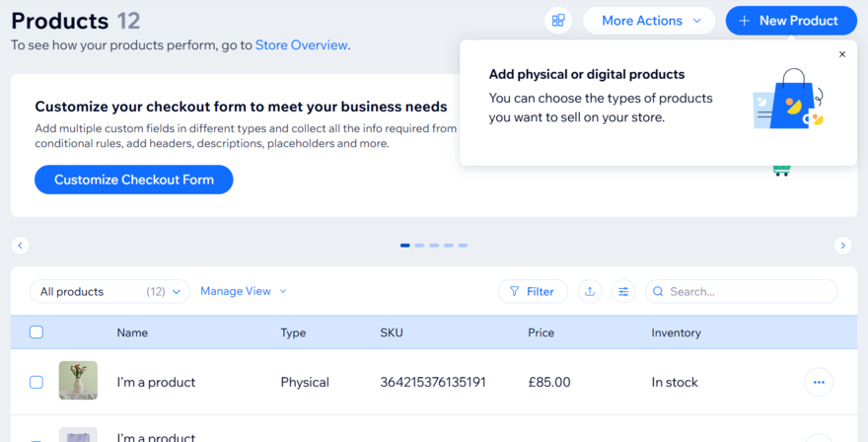Screen dimensions: 868x442
Task: Select the fourth carousel page dot
Action: pyautogui.click(x=449, y=246)
